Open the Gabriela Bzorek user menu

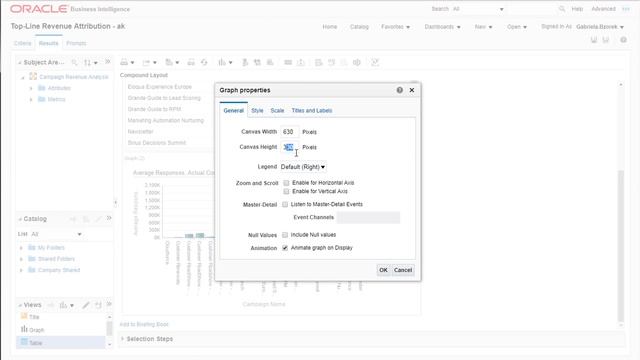(x=600, y=27)
